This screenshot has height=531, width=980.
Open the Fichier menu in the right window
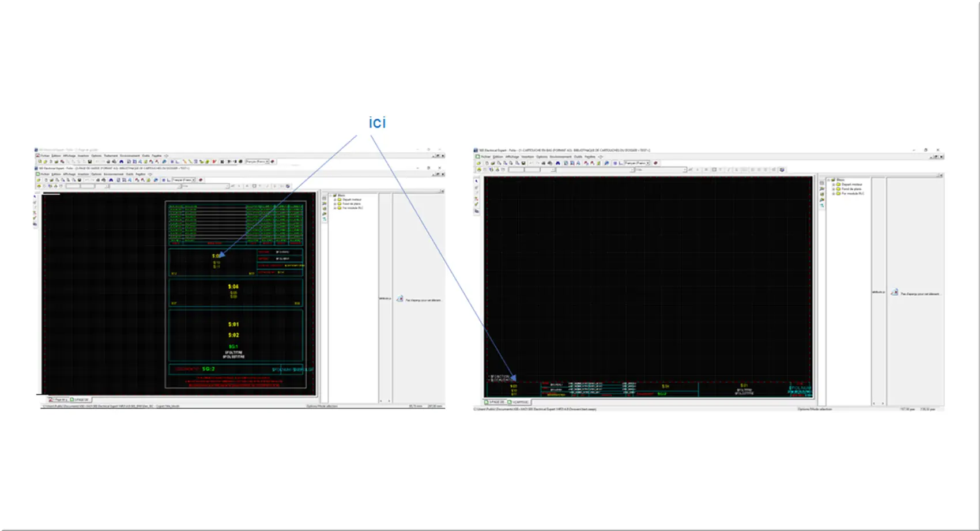point(486,157)
